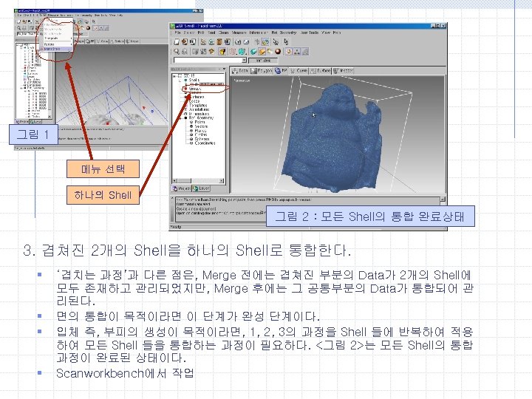Switch to the Inspect tab in the 그림 1 window
Image resolution: width=532 pixels, height=399 pixels.
tap(133, 41)
